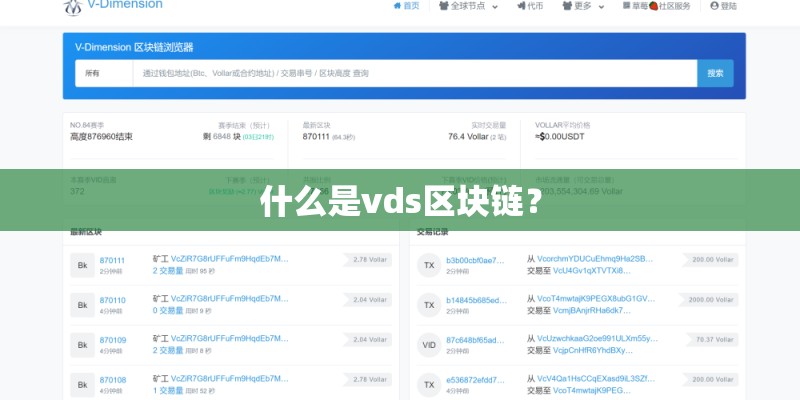Click the V-Dimension logo icon
800x400 pixels.
pos(73,7)
